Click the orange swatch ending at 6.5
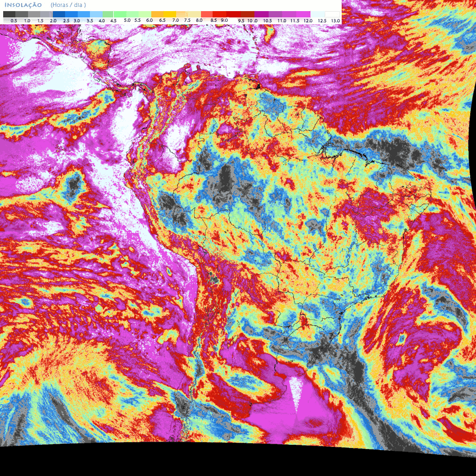This screenshot has width=476, height=476. pos(157,14)
